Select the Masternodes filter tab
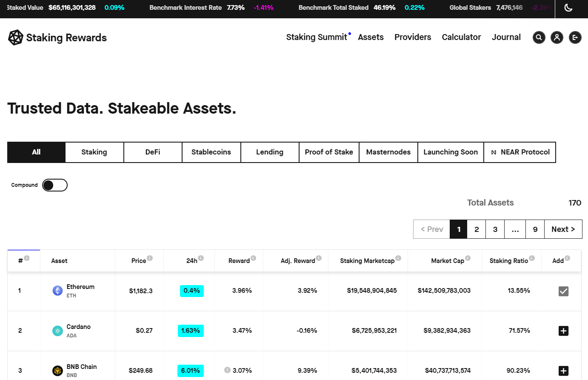Screen dimensions: 588x380 (388, 152)
